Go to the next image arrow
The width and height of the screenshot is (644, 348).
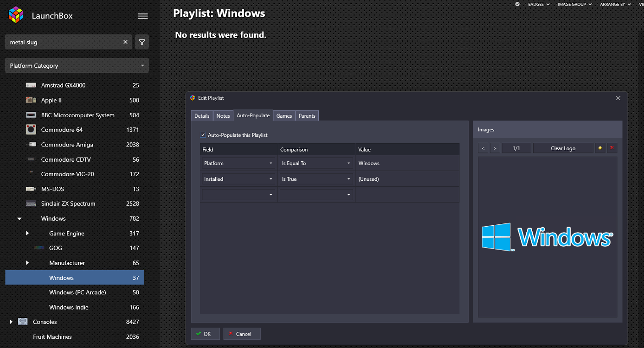pyautogui.click(x=495, y=148)
